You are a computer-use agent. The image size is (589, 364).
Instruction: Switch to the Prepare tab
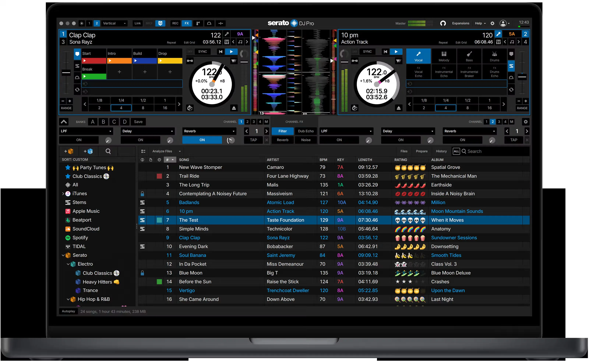click(x=422, y=151)
